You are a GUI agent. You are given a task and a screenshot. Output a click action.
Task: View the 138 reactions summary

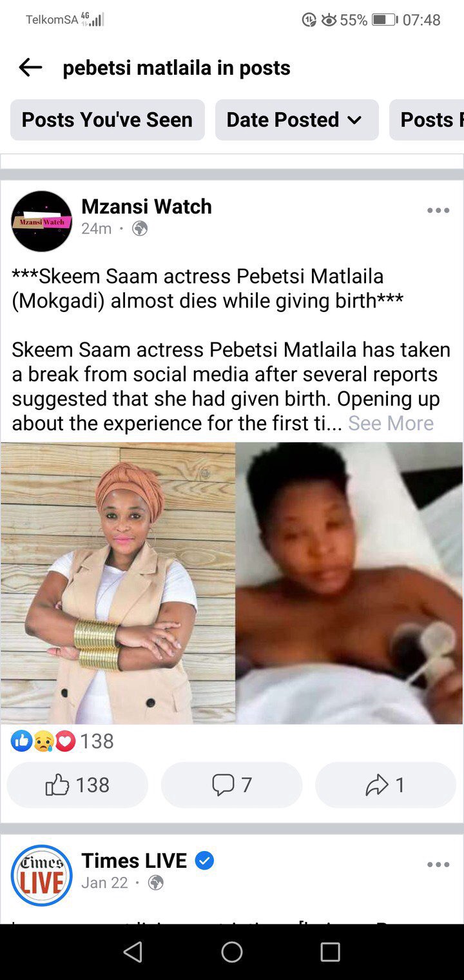pos(63,741)
